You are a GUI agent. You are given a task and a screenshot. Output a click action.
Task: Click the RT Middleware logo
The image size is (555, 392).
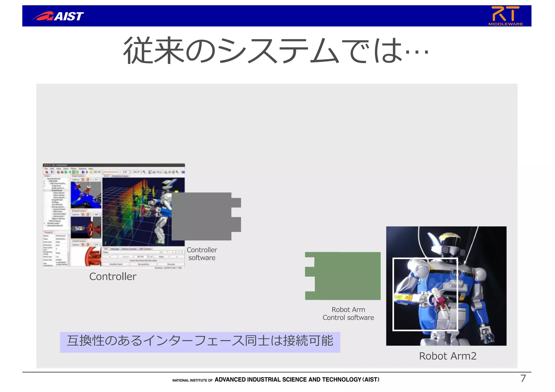[x=506, y=16]
